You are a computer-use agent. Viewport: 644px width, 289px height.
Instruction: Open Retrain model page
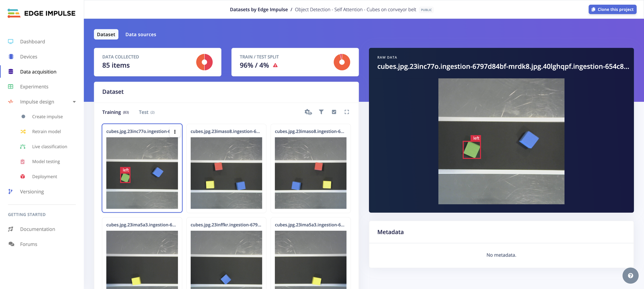46,132
